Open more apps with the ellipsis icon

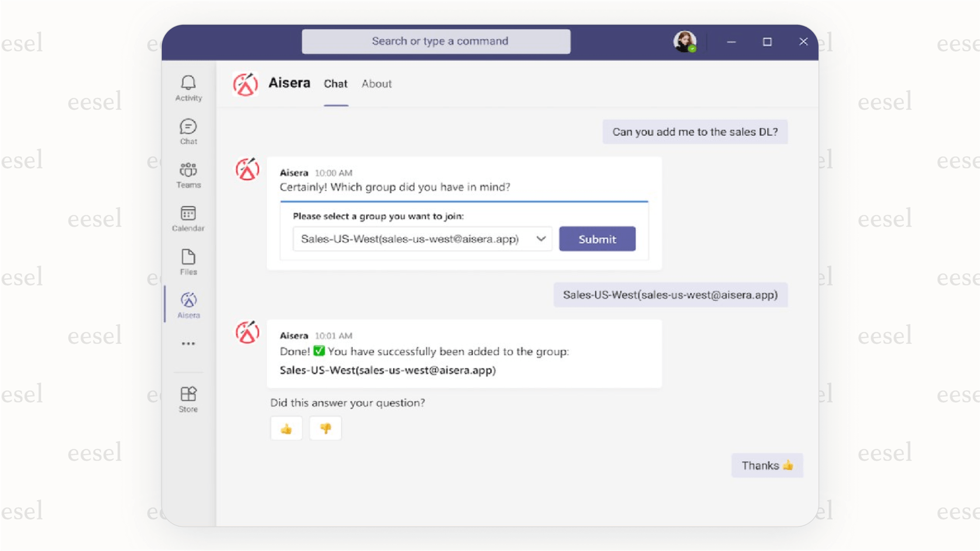[188, 343]
